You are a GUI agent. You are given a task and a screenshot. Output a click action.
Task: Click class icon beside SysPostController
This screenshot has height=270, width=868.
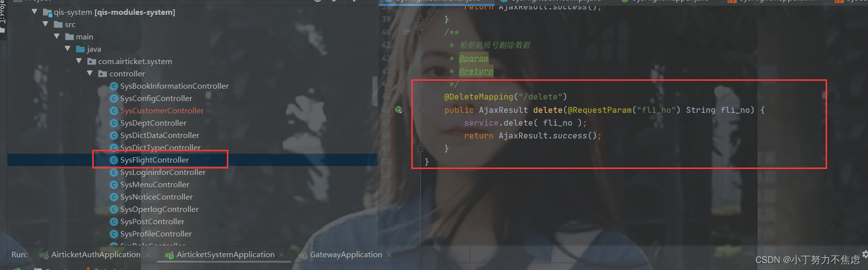point(114,222)
